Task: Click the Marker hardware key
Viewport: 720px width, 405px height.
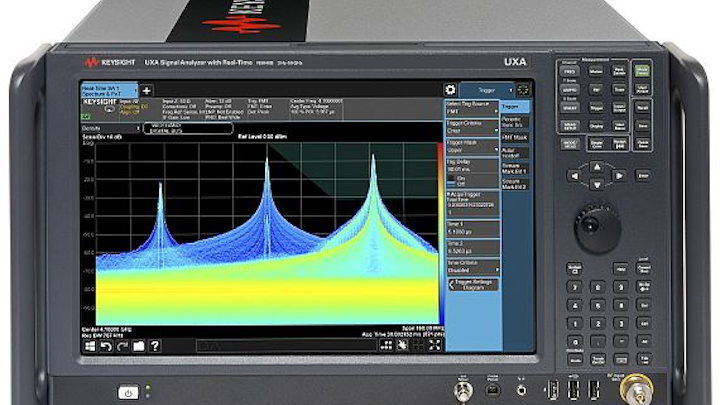Action: click(596, 72)
